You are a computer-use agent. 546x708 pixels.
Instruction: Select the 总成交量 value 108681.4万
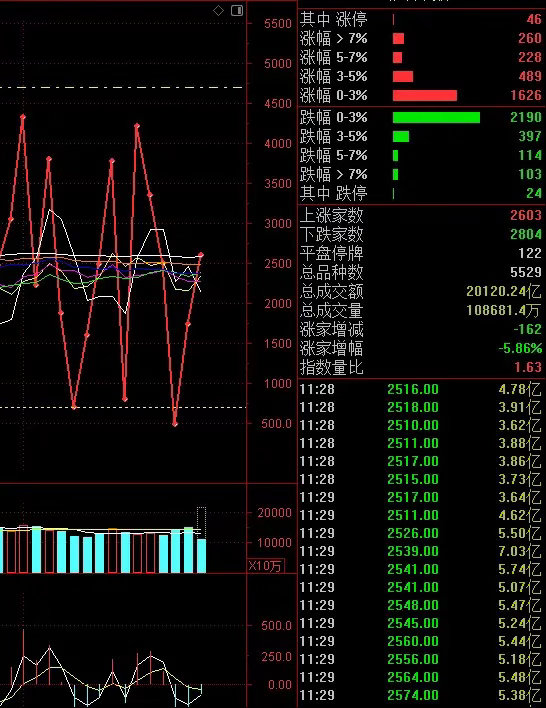504,310
